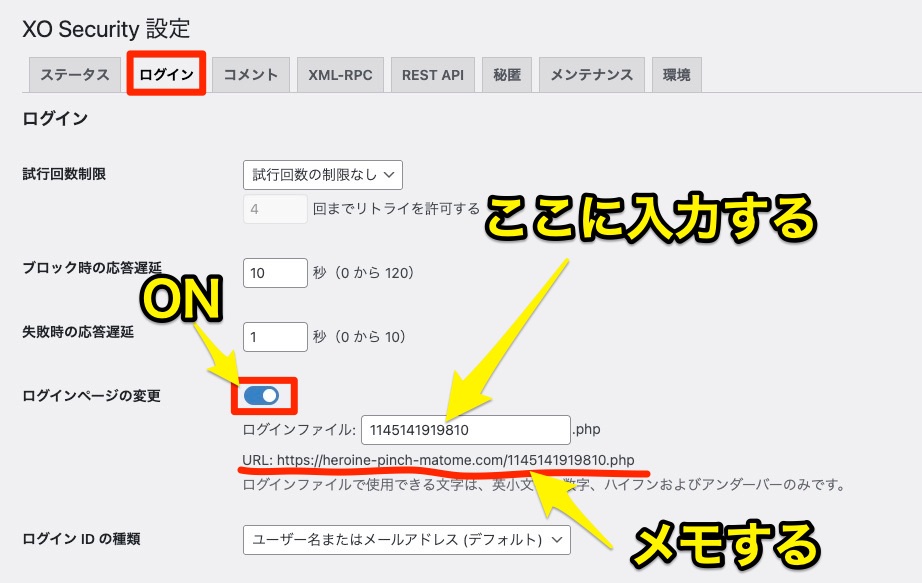This screenshot has height=583, width=922.
Task: Expand the 試行回数の制限なし dropdown
Action: pos(322,174)
